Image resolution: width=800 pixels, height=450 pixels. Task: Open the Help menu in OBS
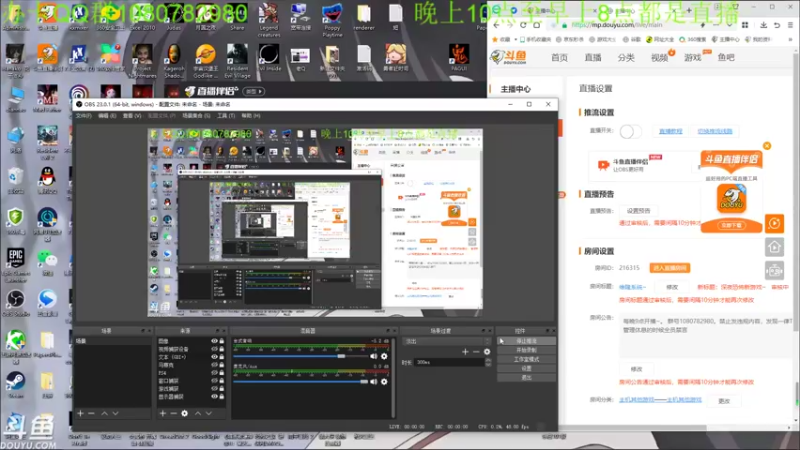pos(251,116)
